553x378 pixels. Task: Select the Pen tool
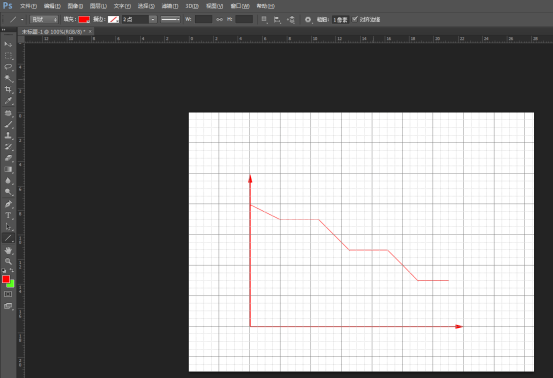pyautogui.click(x=8, y=204)
